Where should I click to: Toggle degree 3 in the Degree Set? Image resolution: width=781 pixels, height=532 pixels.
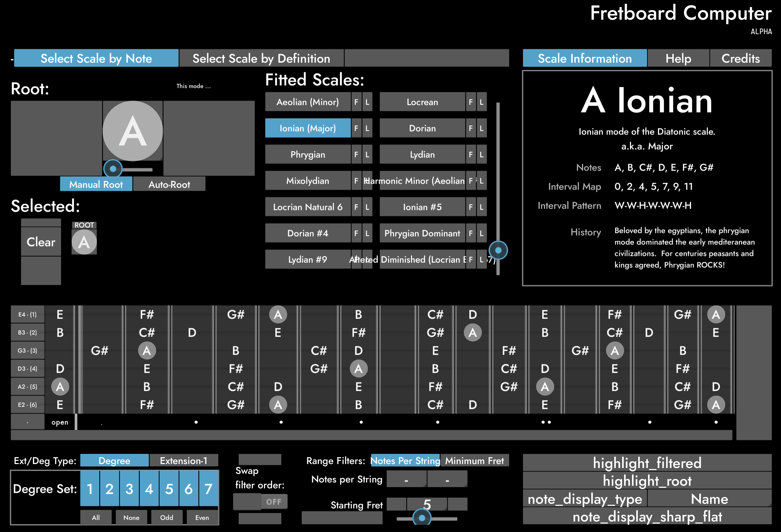coord(129,489)
